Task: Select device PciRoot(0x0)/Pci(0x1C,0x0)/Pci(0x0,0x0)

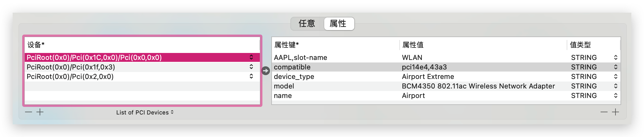Action: tap(142, 57)
